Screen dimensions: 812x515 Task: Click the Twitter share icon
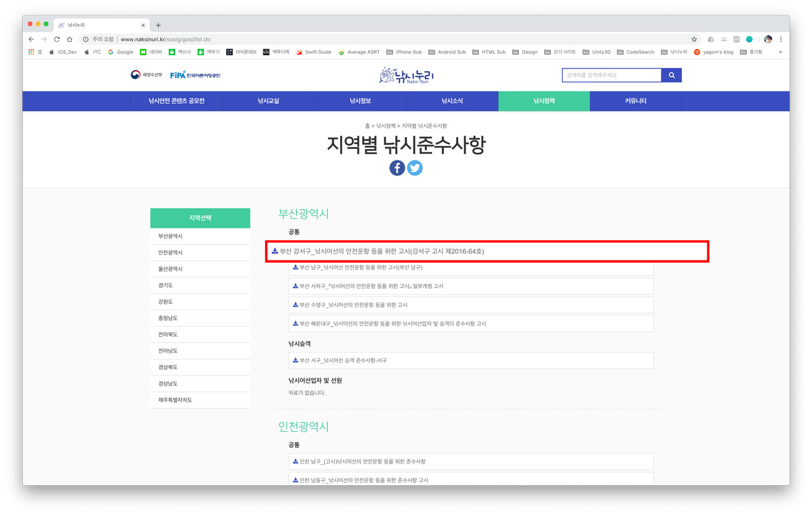point(415,168)
